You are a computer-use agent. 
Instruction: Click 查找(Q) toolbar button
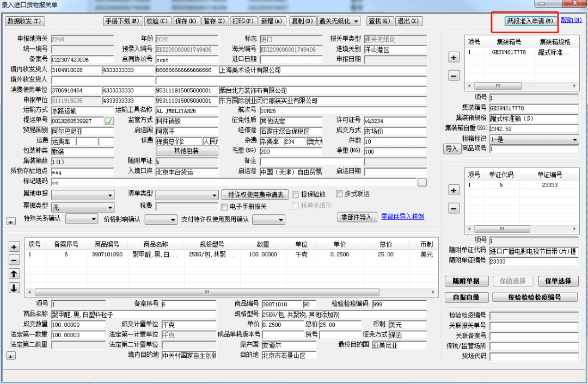click(379, 21)
